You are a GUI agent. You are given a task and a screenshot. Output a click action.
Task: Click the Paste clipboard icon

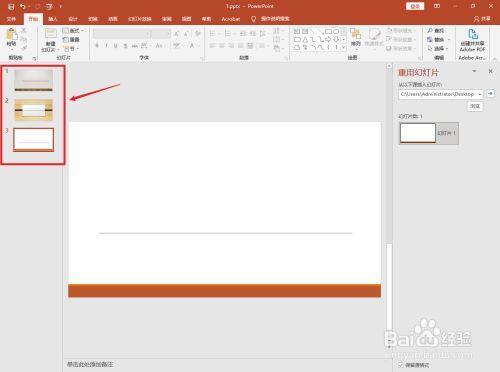click(x=11, y=35)
